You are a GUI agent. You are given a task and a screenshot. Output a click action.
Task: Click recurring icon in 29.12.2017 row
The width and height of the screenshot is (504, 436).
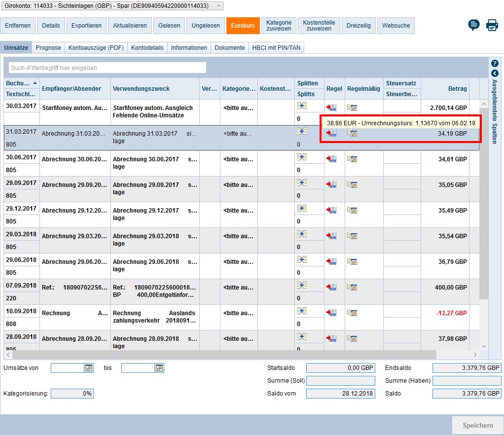pos(352,210)
